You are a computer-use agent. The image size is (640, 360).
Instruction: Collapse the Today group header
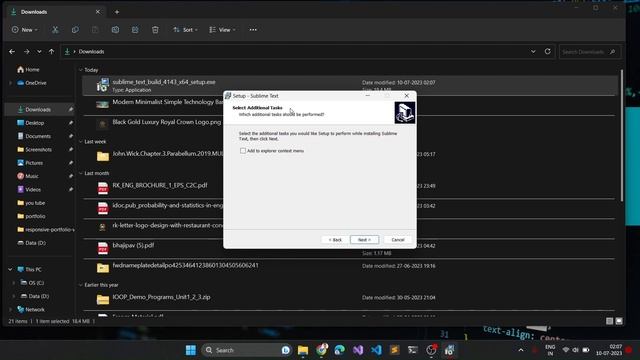[x=80, y=70]
